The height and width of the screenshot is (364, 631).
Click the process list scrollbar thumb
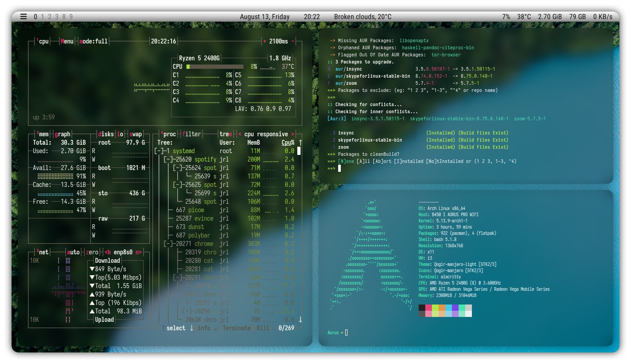pyautogui.click(x=299, y=151)
